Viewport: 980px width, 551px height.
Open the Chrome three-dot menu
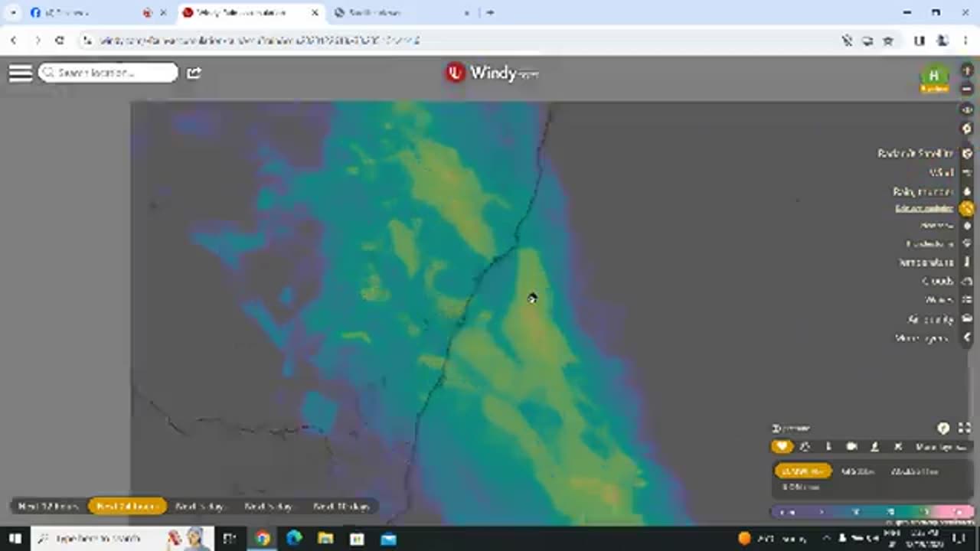click(965, 41)
